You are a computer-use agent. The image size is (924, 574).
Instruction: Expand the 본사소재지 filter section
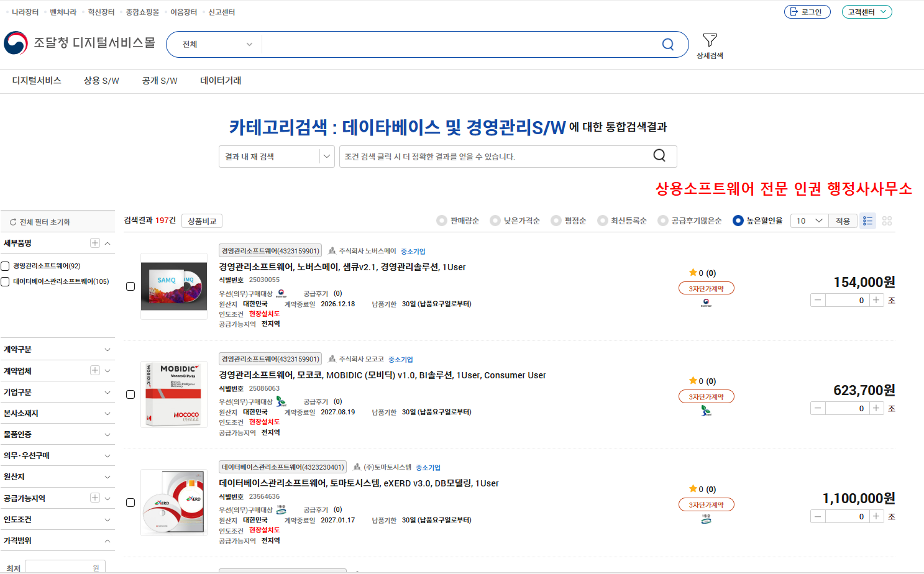coord(57,413)
